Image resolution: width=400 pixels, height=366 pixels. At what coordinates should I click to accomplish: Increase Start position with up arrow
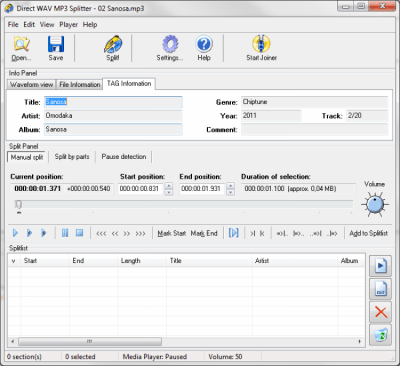(169, 186)
